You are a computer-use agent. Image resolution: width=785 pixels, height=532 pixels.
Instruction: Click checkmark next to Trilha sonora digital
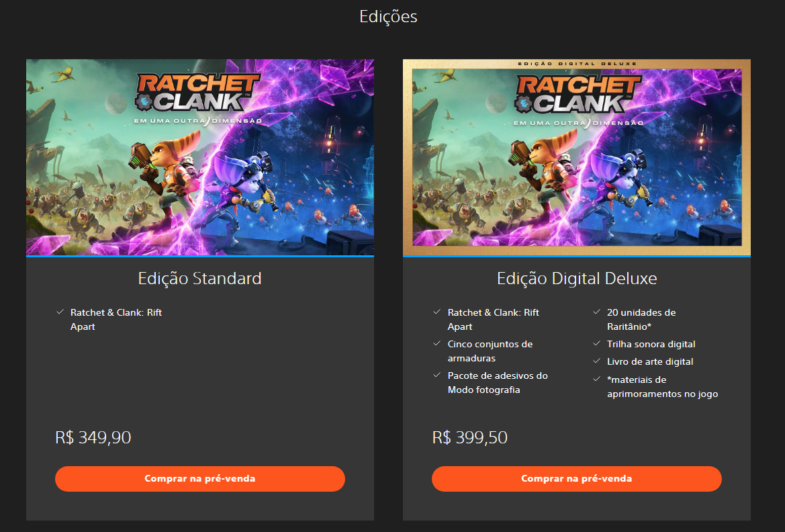(596, 344)
